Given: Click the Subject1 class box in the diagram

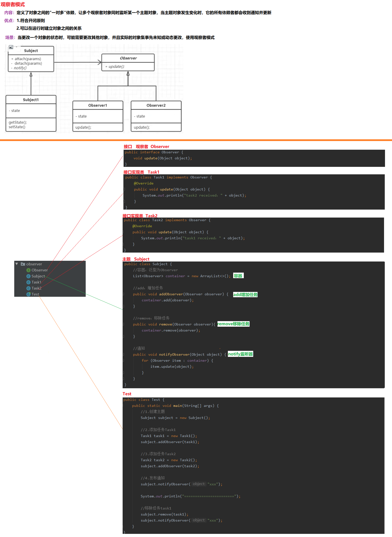Looking at the screenshot, I should [31, 113].
